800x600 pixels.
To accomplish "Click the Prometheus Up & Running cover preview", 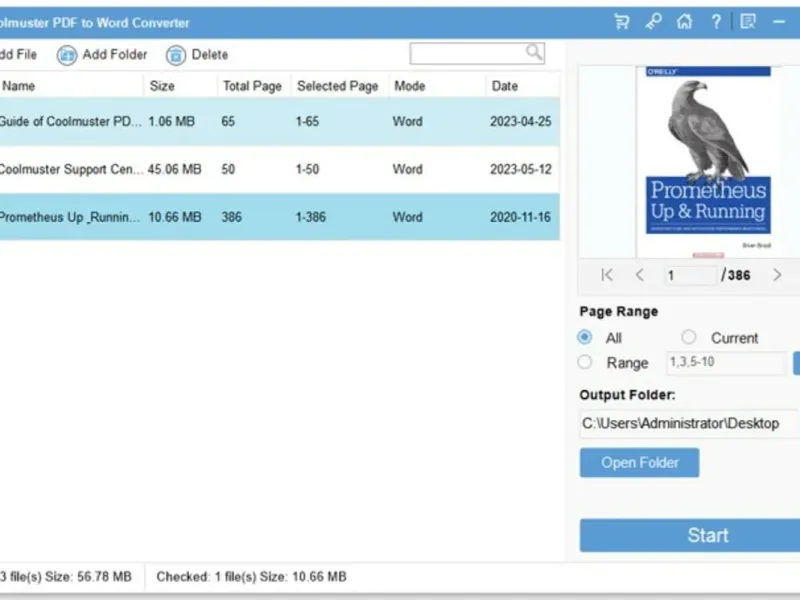I will click(708, 162).
